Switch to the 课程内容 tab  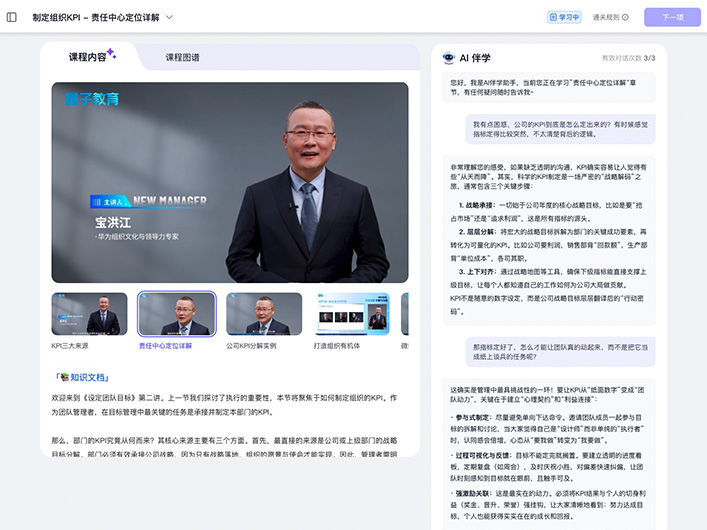coord(87,57)
